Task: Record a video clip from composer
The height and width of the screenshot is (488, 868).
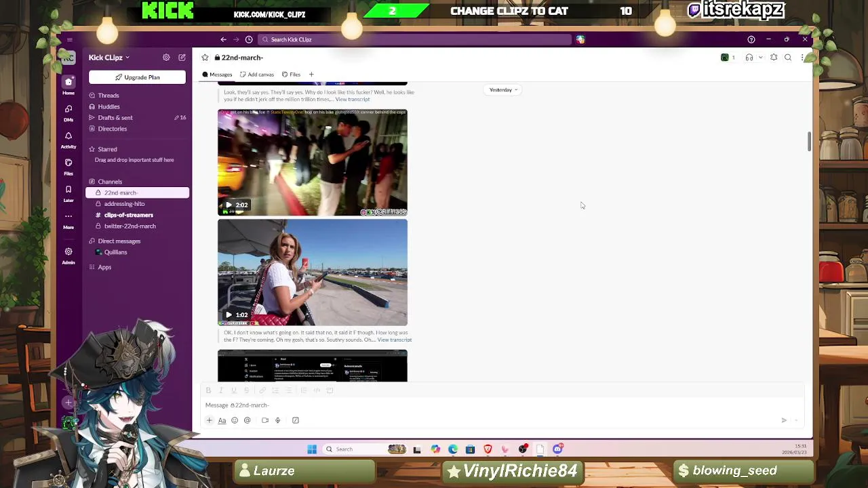Action: [265, 420]
